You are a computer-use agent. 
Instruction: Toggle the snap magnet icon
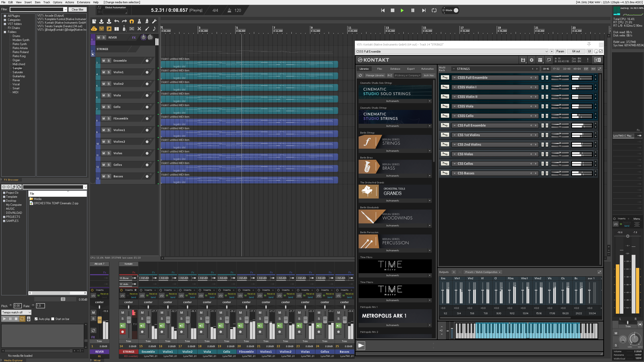click(132, 21)
